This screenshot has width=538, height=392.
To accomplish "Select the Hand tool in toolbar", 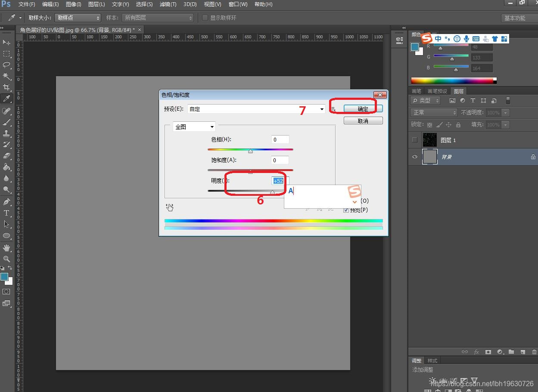I will point(6,248).
